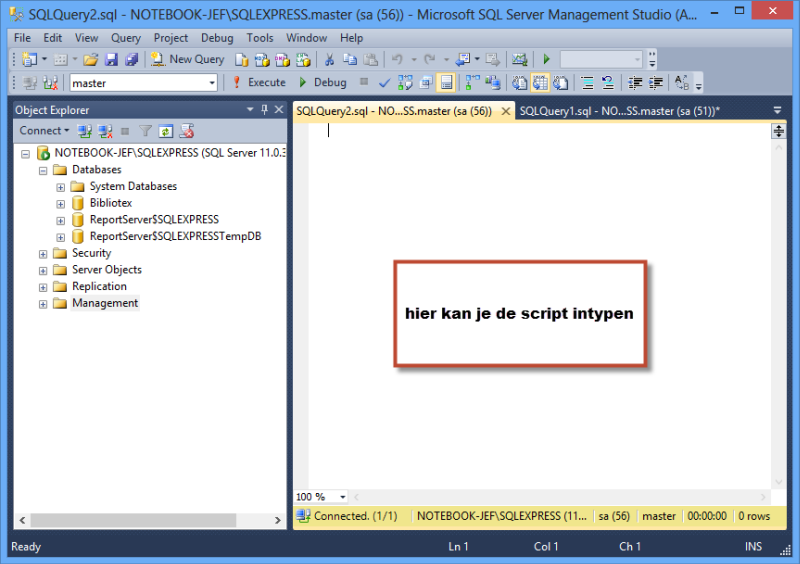
Task: Click the XMLA Query icon
Action: 303,60
